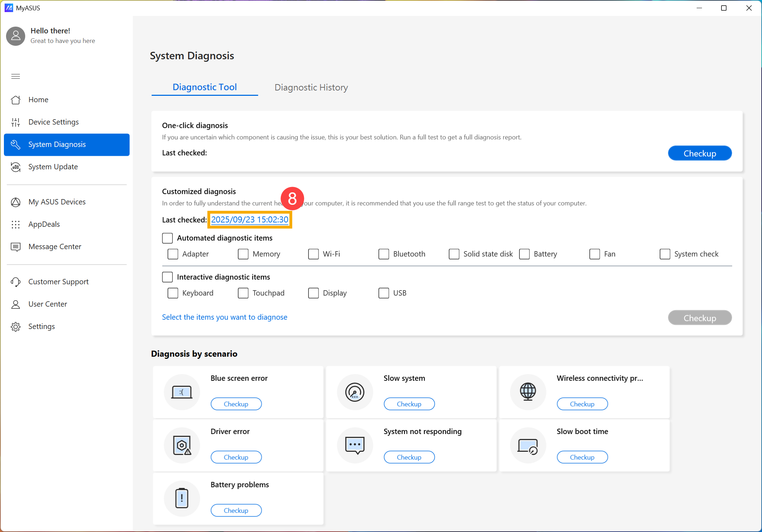Check the Keyboard checkbox

(x=173, y=293)
